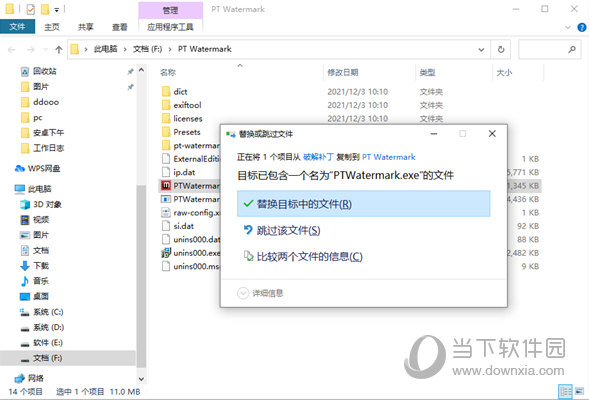
Task: Select the selected PTWatermark exe icon
Action: pos(166,186)
